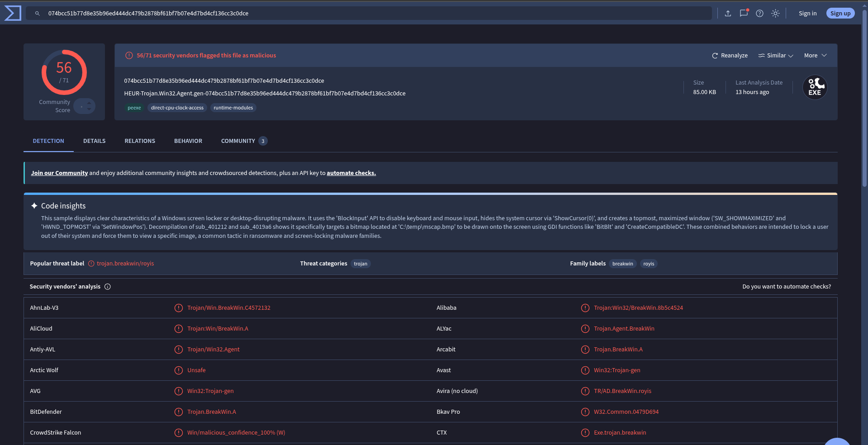Click the search magnifier icon

click(x=38, y=14)
